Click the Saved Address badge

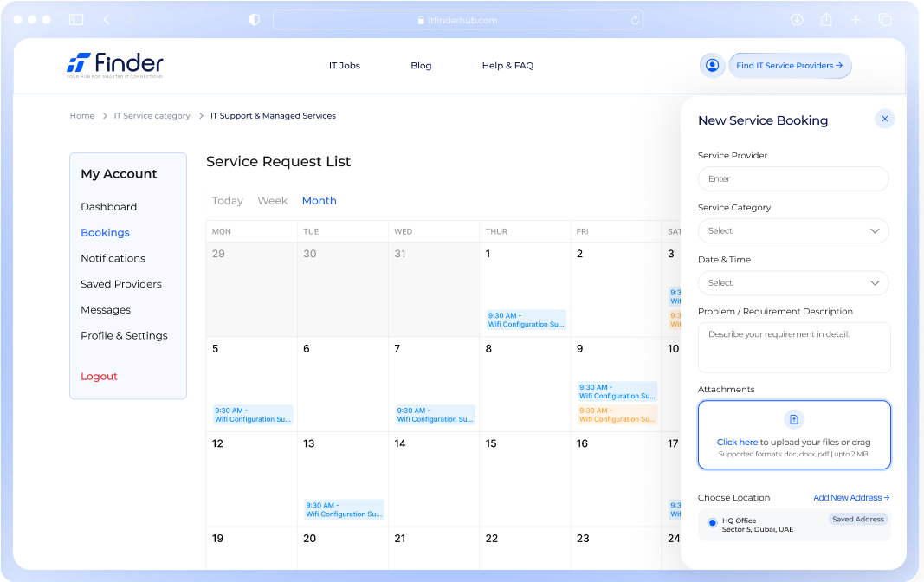[858, 520]
